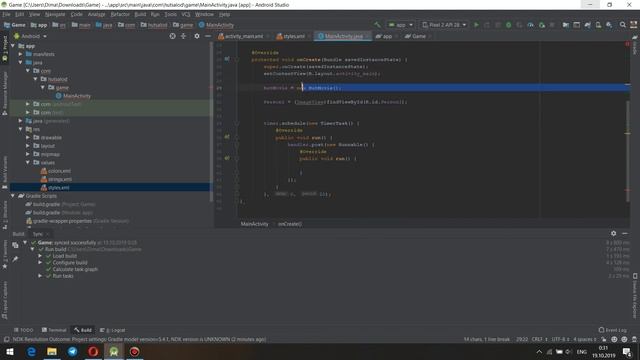Click Collapse All icon in Project panel
The image size is (640, 360).
pyautogui.click(x=183, y=36)
